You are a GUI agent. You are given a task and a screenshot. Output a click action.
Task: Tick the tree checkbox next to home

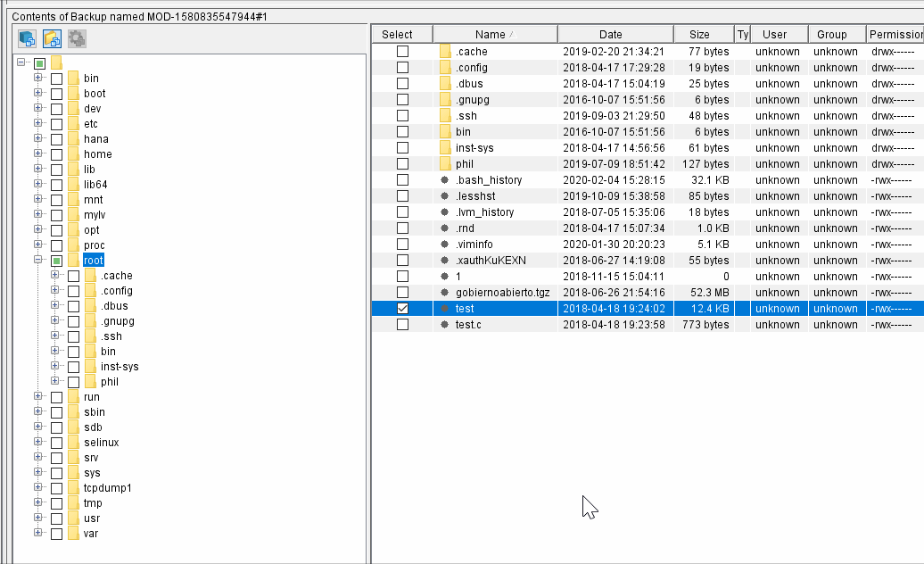click(x=56, y=155)
